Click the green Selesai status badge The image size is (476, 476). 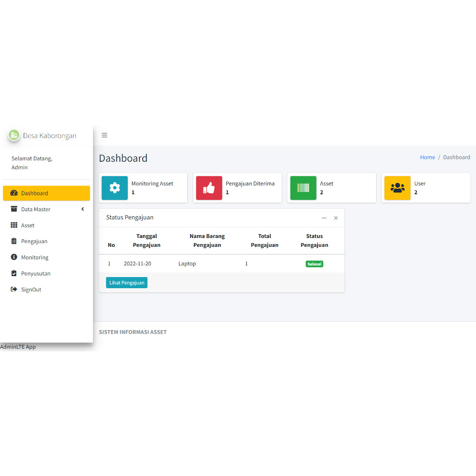(x=314, y=263)
